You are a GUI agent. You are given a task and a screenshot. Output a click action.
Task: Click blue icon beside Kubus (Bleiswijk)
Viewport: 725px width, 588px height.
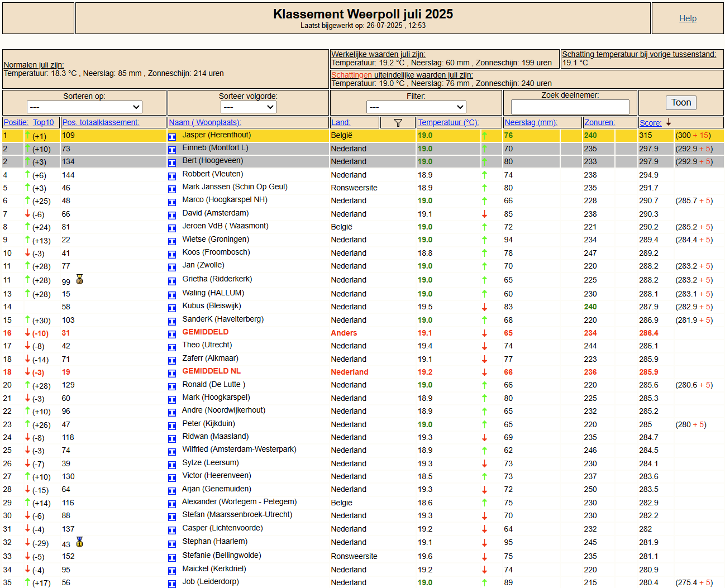point(172,307)
